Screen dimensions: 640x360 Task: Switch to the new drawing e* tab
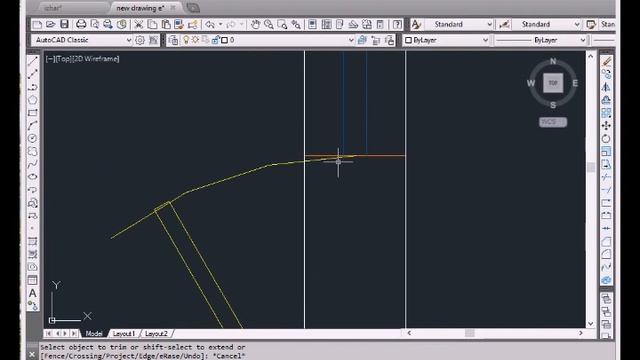point(140,8)
